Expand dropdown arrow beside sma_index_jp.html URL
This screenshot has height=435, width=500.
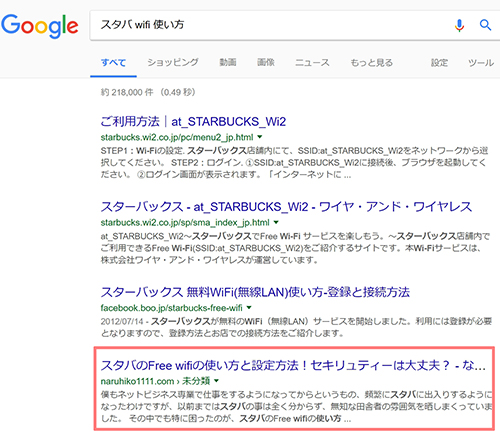[276, 222]
